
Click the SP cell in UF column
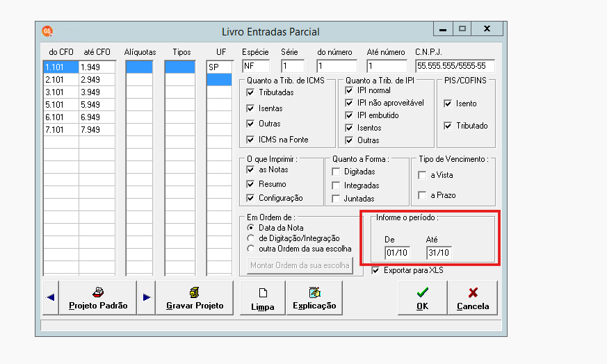[x=219, y=67]
